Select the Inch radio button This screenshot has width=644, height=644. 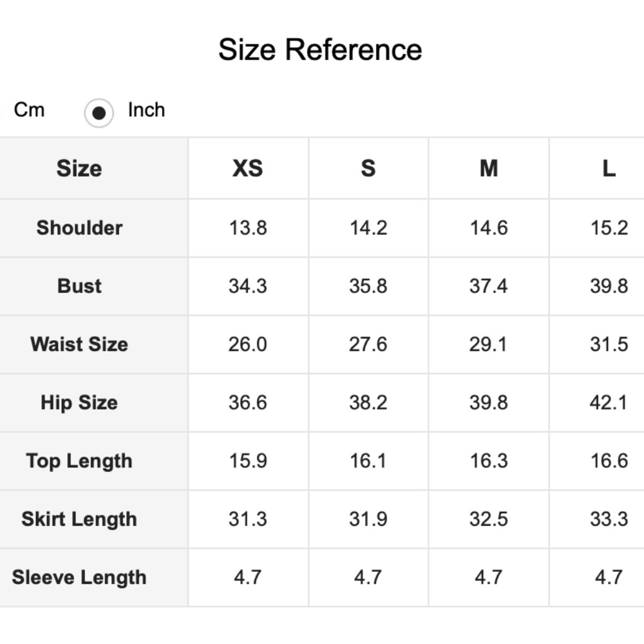point(99,113)
